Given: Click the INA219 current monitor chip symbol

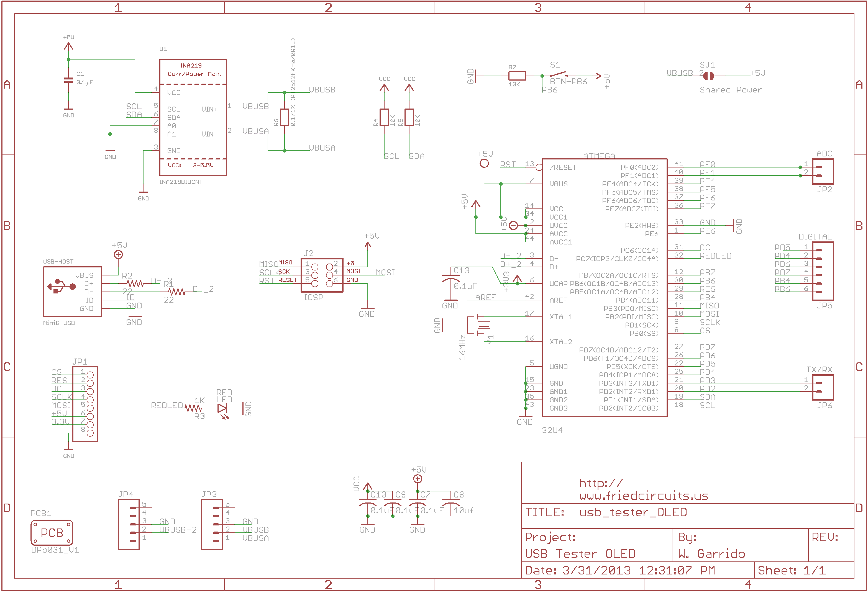Looking at the screenshot, I should pos(193,117).
